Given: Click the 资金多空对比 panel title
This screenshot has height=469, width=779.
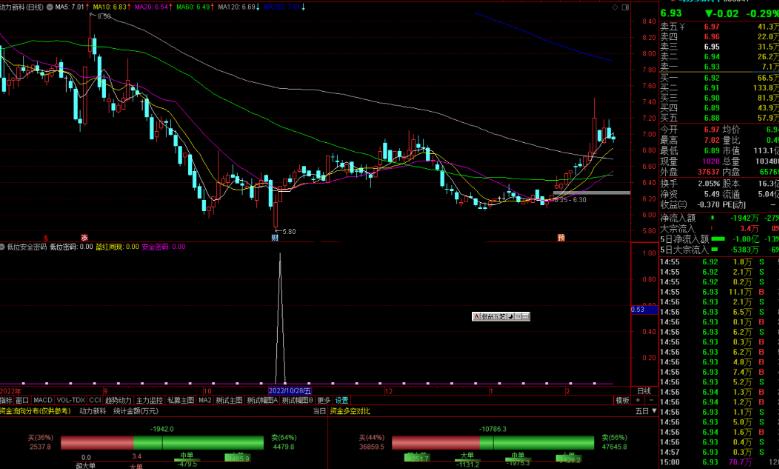Looking at the screenshot, I should pyautogui.click(x=350, y=411).
